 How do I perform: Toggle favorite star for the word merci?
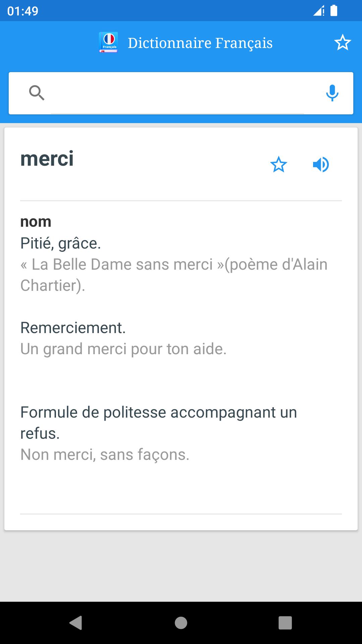tap(279, 165)
